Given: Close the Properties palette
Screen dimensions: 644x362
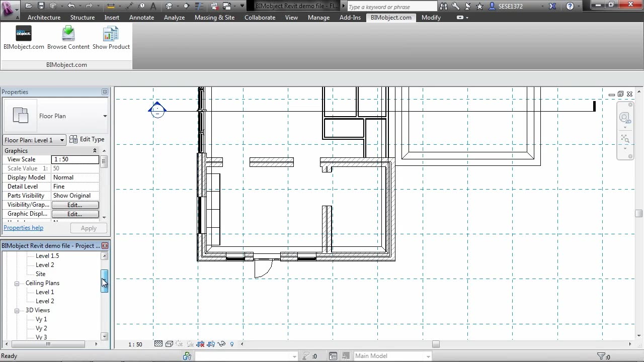Looking at the screenshot, I should tap(105, 92).
